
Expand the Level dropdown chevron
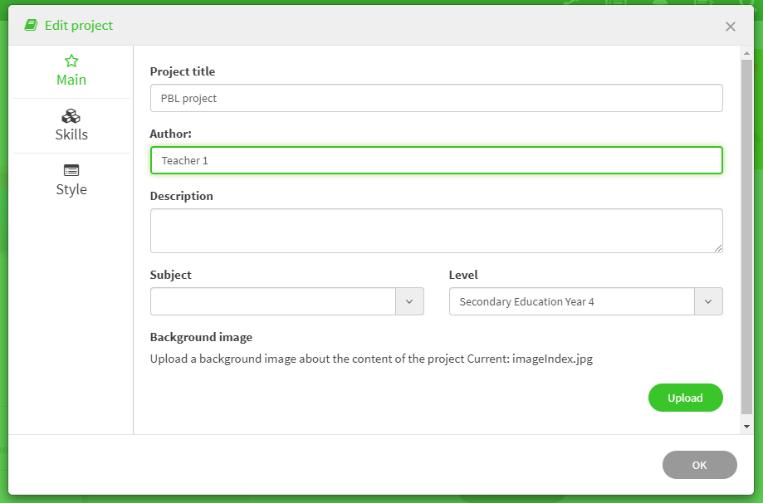tap(709, 301)
